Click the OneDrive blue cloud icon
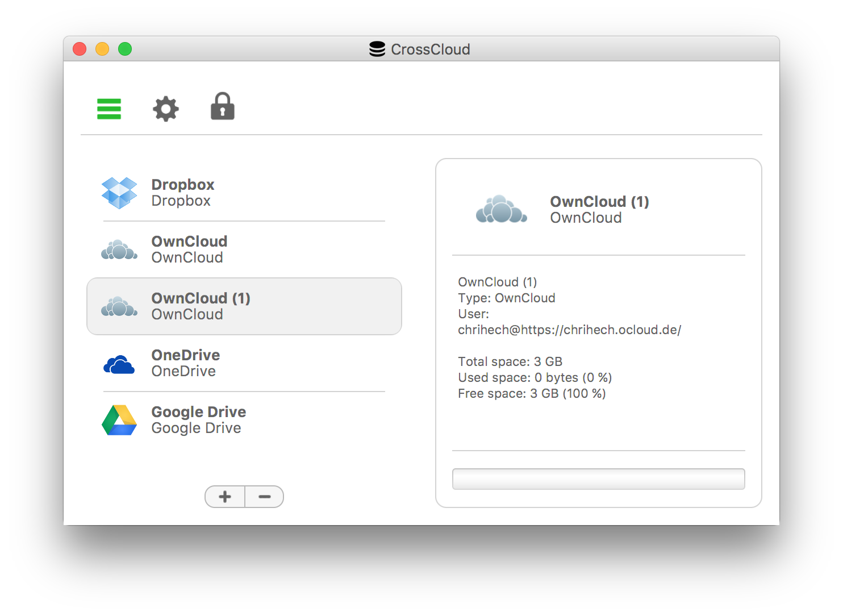 tap(119, 364)
